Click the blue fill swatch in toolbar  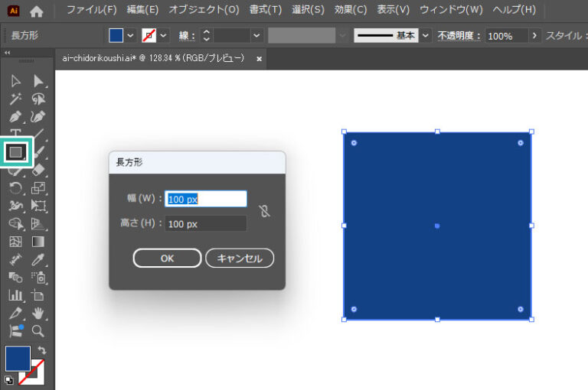coord(18,358)
